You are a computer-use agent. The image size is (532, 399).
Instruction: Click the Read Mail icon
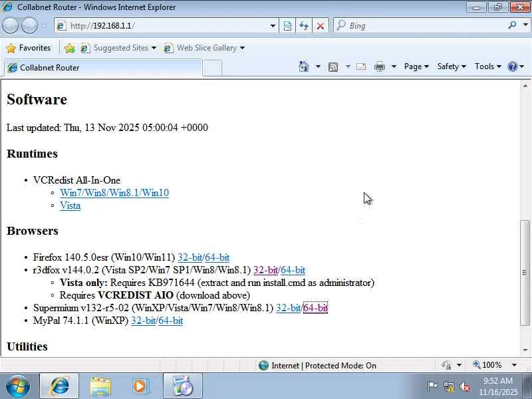click(x=361, y=66)
